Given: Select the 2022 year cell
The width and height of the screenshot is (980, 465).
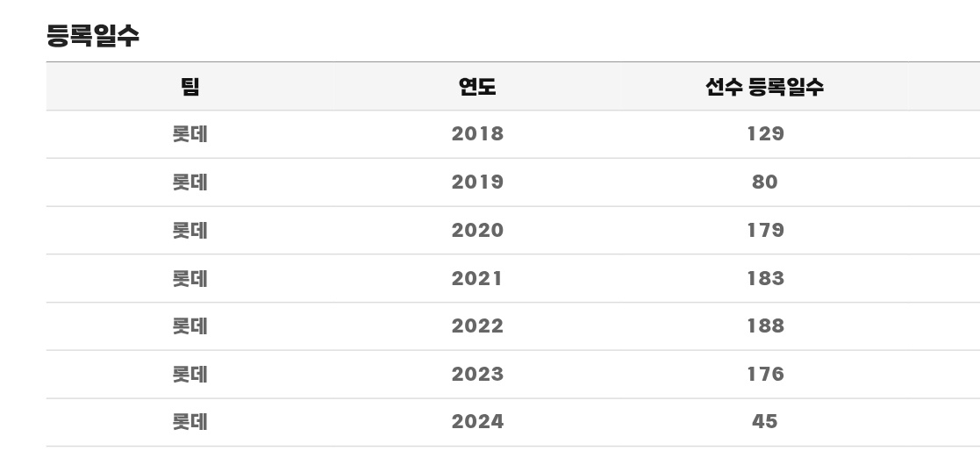Looking at the screenshot, I should coord(477,326).
